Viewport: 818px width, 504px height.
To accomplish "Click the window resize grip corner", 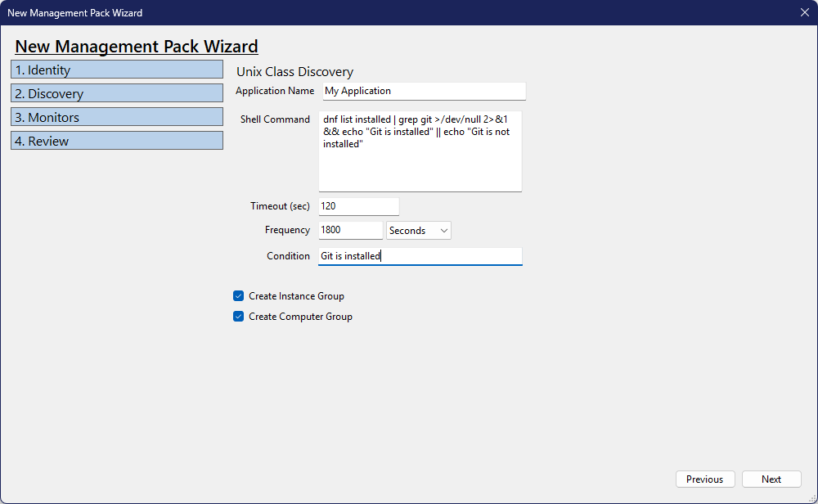I will click(x=812, y=498).
